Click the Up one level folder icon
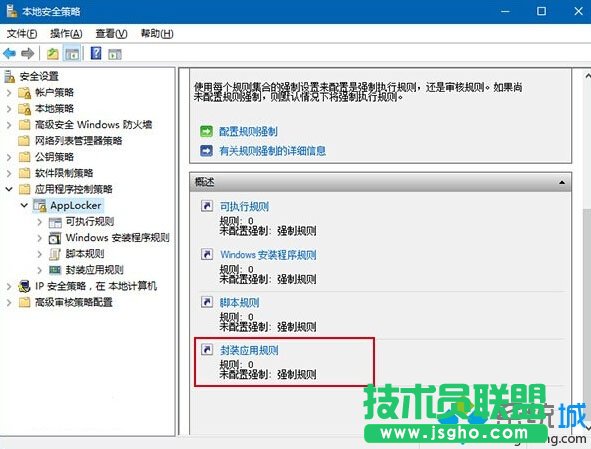The image size is (591, 449). click(x=53, y=54)
